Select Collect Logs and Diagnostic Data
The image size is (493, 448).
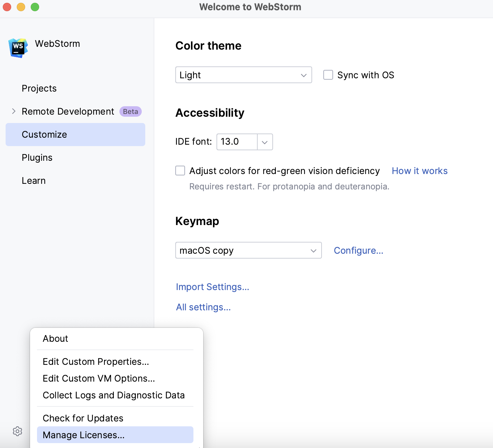click(113, 395)
